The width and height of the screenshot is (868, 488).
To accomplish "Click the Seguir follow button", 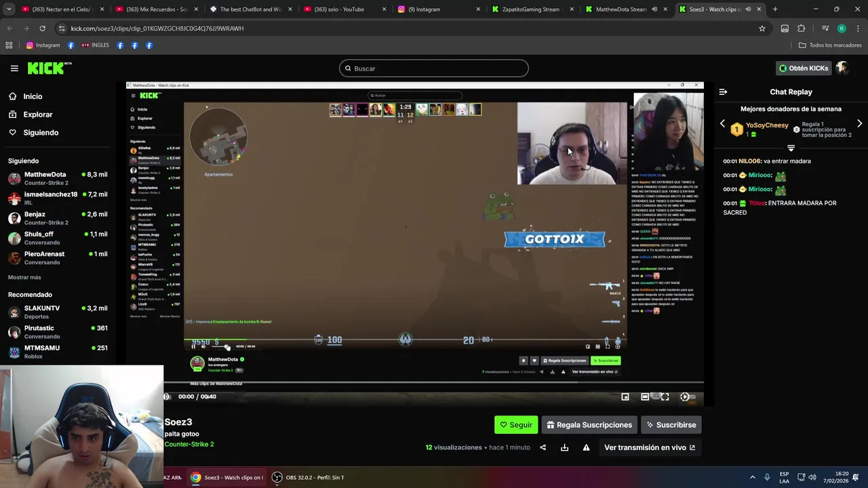I will (x=516, y=425).
